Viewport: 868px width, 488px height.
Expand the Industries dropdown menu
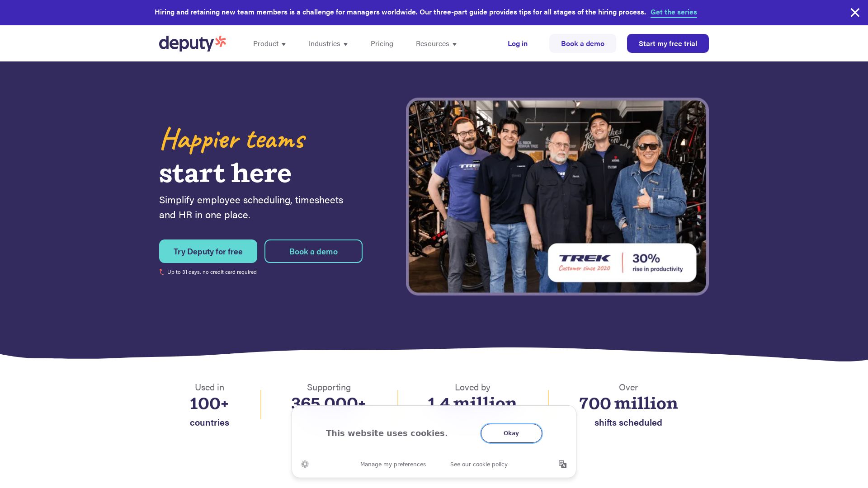[328, 44]
